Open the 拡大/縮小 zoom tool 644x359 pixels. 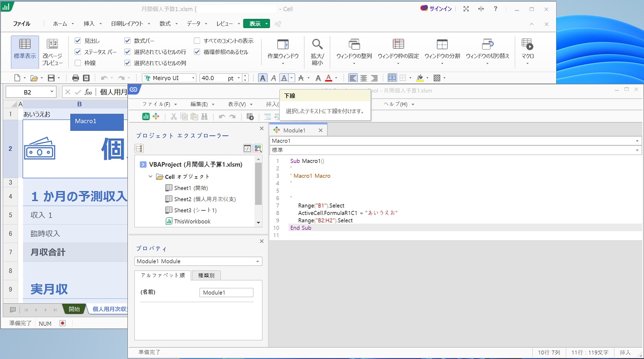point(317,52)
